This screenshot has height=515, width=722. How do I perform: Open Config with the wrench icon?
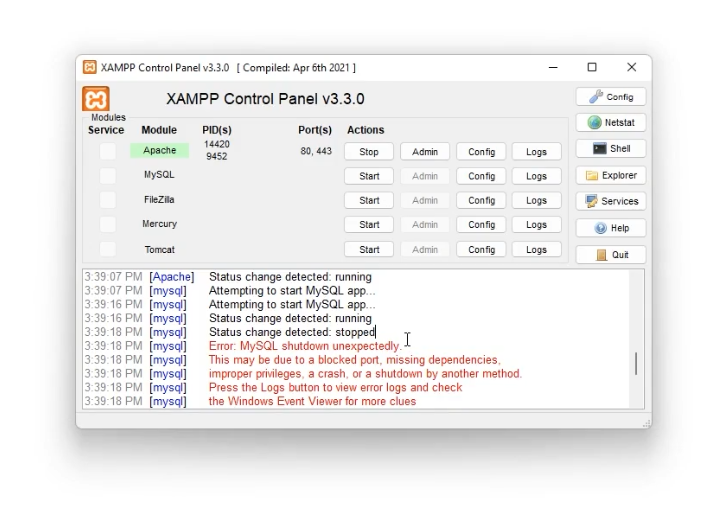pyautogui.click(x=610, y=97)
